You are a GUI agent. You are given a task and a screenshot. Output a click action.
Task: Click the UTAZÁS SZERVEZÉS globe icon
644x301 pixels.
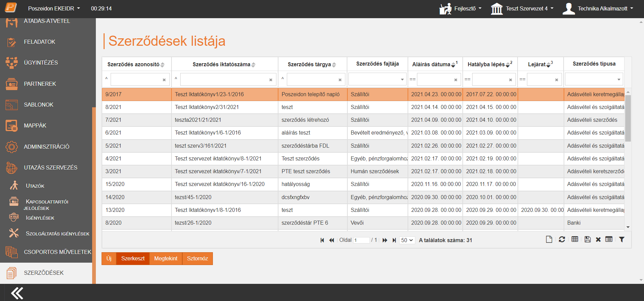point(11,168)
